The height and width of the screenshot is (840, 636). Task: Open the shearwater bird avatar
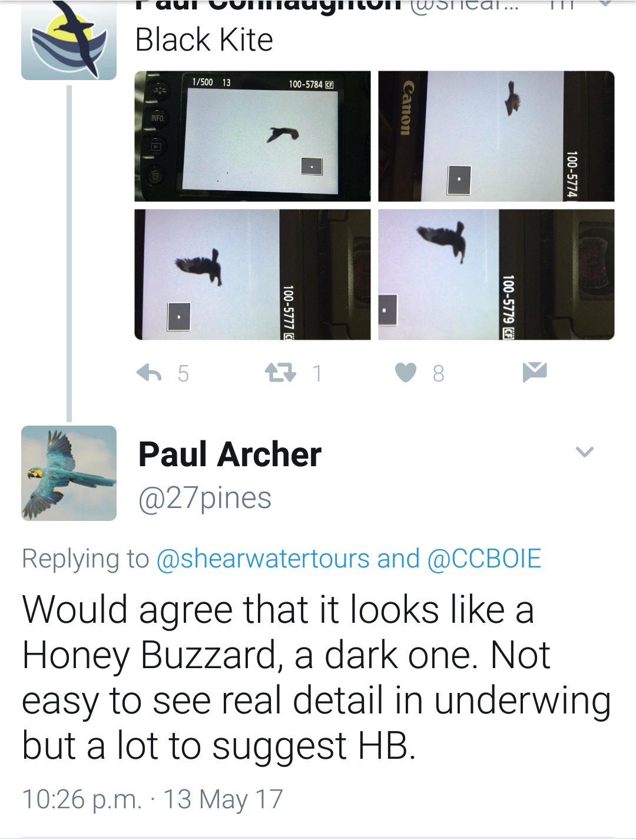tap(69, 39)
